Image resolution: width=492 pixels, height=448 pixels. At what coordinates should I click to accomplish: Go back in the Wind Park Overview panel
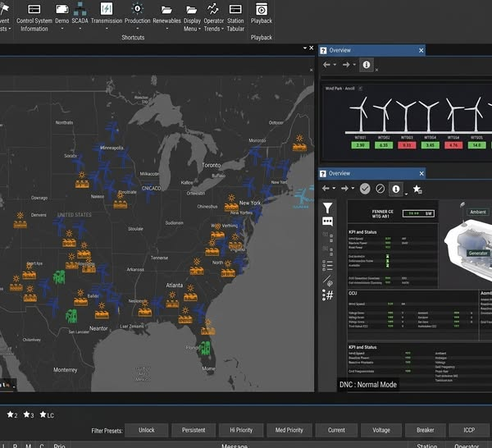pyautogui.click(x=326, y=65)
